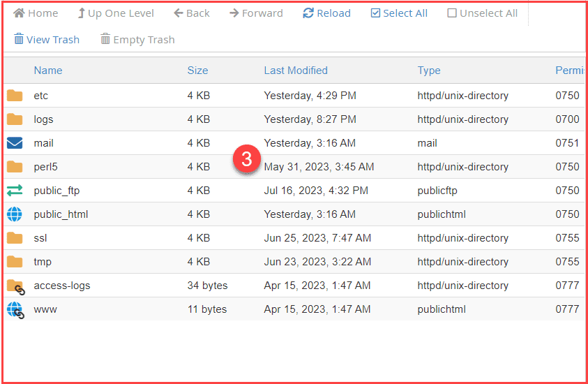The height and width of the screenshot is (384, 588).
Task: Select the logs folder row name
Action: 43,119
